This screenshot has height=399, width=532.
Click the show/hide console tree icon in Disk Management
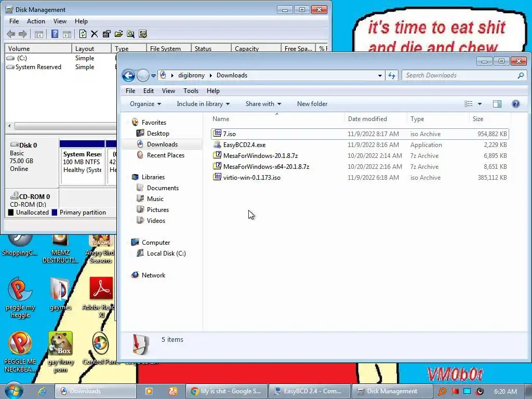click(39, 34)
